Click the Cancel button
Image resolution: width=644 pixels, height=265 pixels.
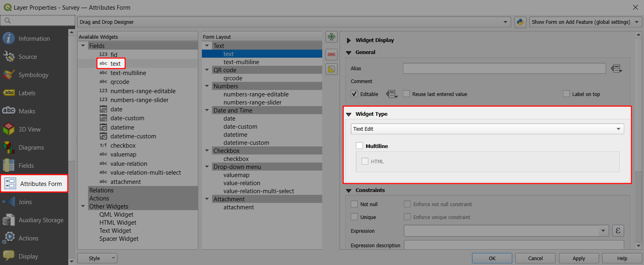click(x=535, y=258)
